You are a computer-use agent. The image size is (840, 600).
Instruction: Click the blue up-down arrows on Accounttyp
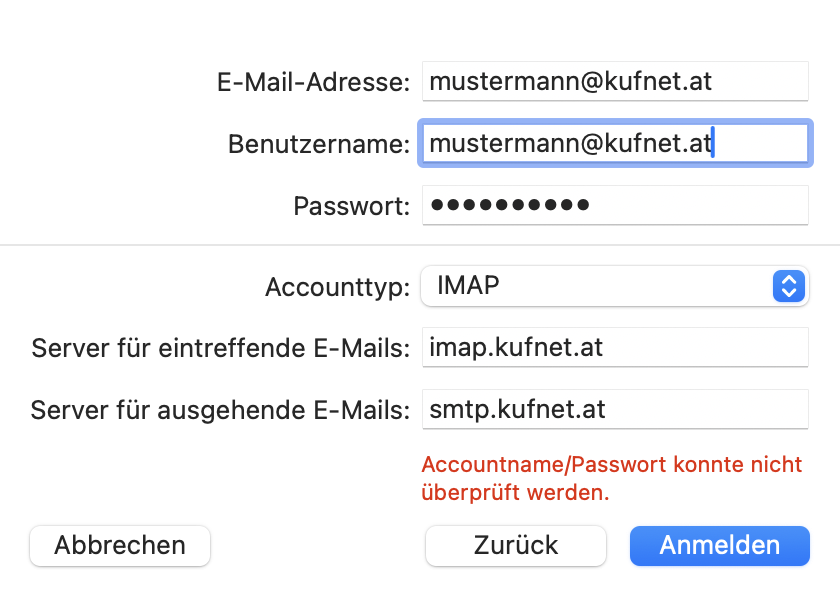click(x=789, y=287)
